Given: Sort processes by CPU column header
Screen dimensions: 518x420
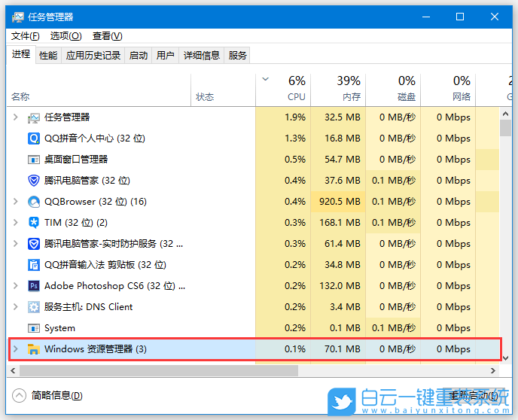Looking at the screenshot, I should click(283, 90).
